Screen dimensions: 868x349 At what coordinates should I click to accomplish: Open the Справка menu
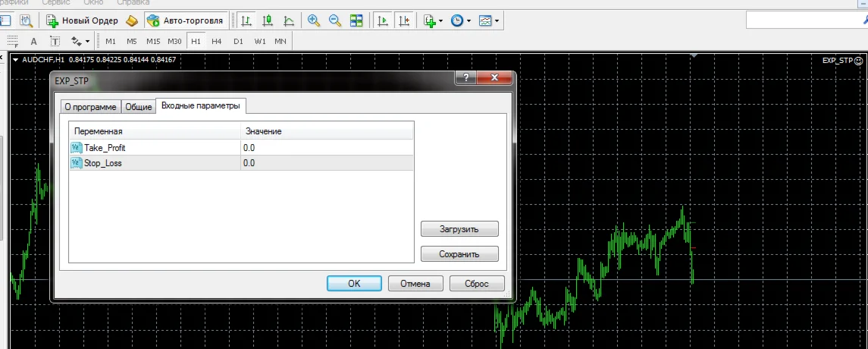click(133, 3)
